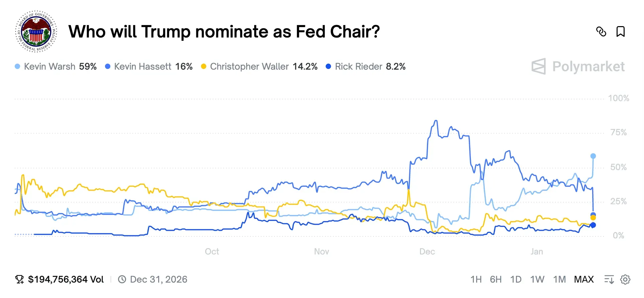Select the MAX time range

click(x=584, y=279)
